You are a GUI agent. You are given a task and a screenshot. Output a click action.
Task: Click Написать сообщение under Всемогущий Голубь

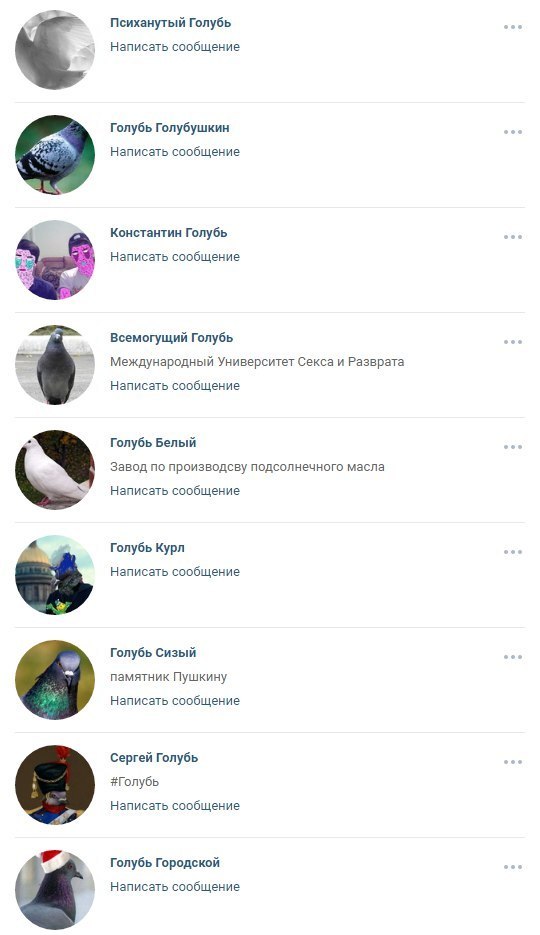[175, 386]
